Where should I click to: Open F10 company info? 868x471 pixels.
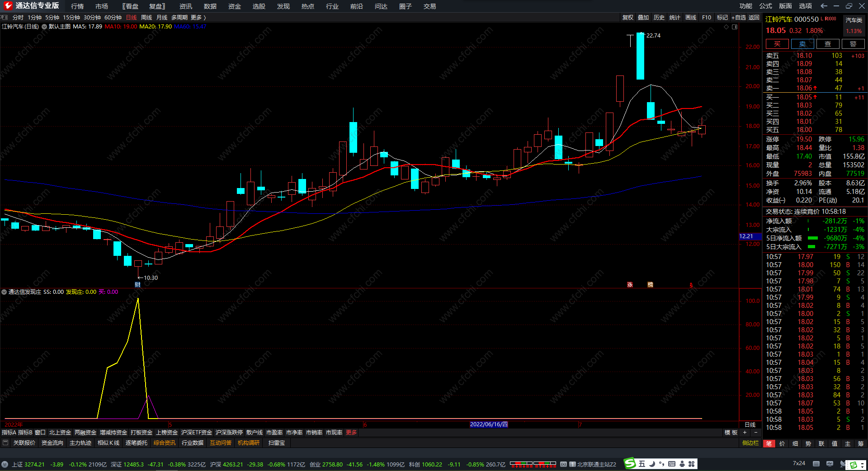click(707, 17)
